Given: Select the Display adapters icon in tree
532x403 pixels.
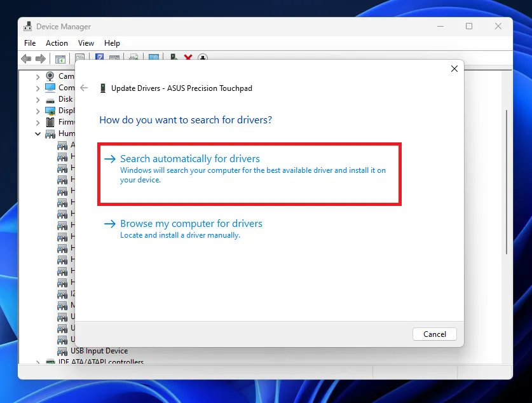Looking at the screenshot, I should (50, 111).
